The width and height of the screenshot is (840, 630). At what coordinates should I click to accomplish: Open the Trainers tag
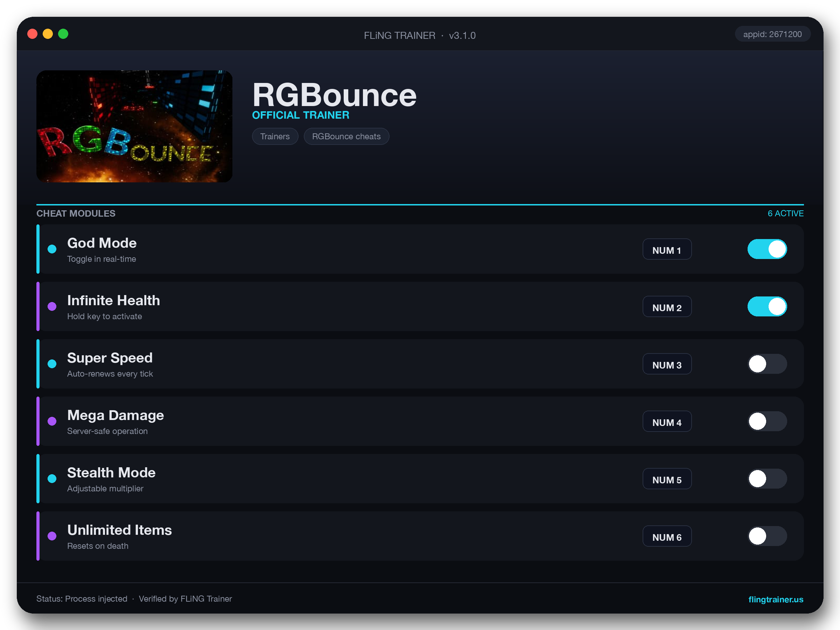pos(275,136)
